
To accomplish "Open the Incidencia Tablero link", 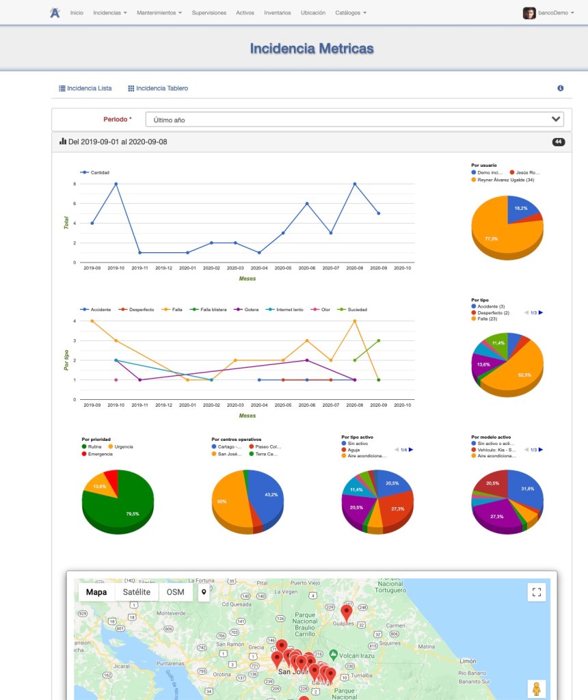I will (158, 88).
